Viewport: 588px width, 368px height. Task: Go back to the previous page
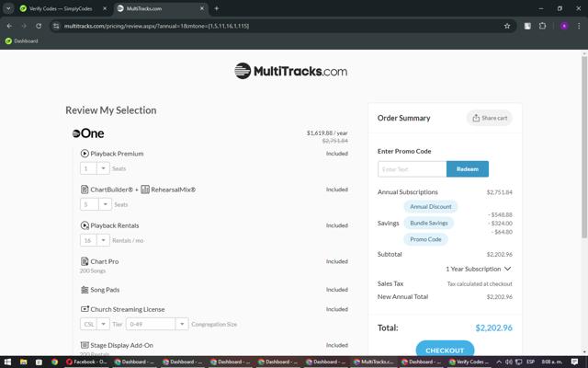9,26
